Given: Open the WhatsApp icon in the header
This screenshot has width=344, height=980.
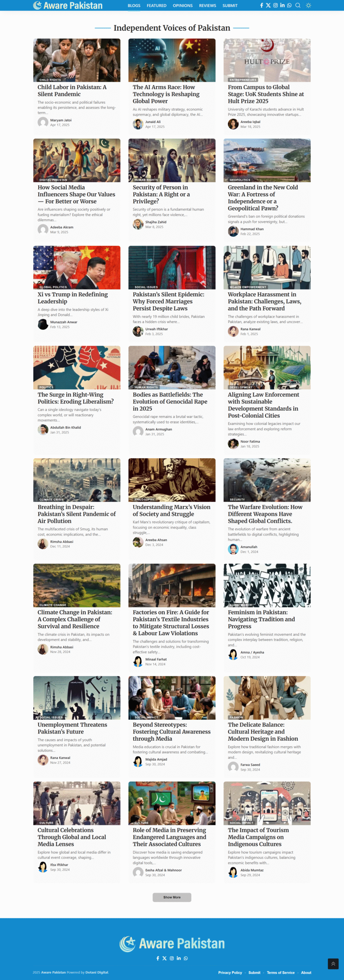Looking at the screenshot, I should coord(289,5).
